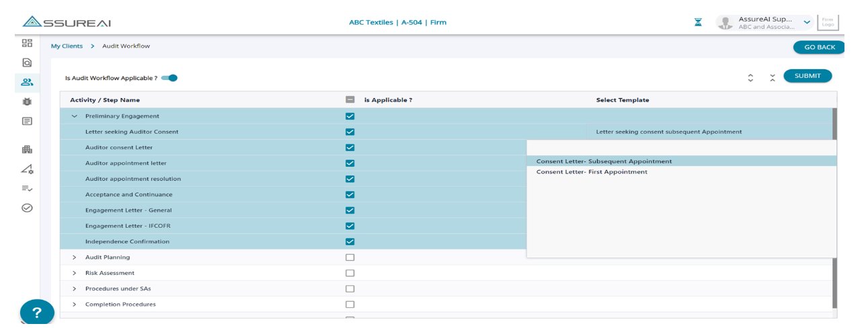Open the circled checkmark sidebar icon
The image size is (868, 328).
[27, 208]
